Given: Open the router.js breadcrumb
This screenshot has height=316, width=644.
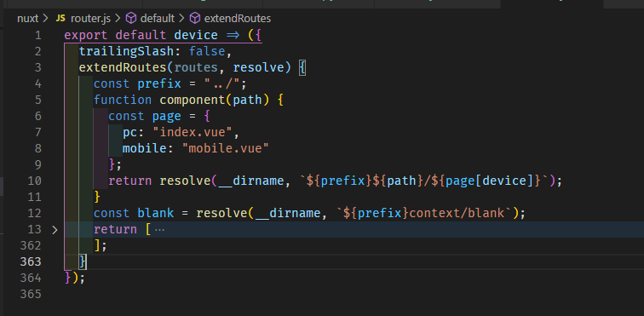Looking at the screenshot, I should (90, 19).
